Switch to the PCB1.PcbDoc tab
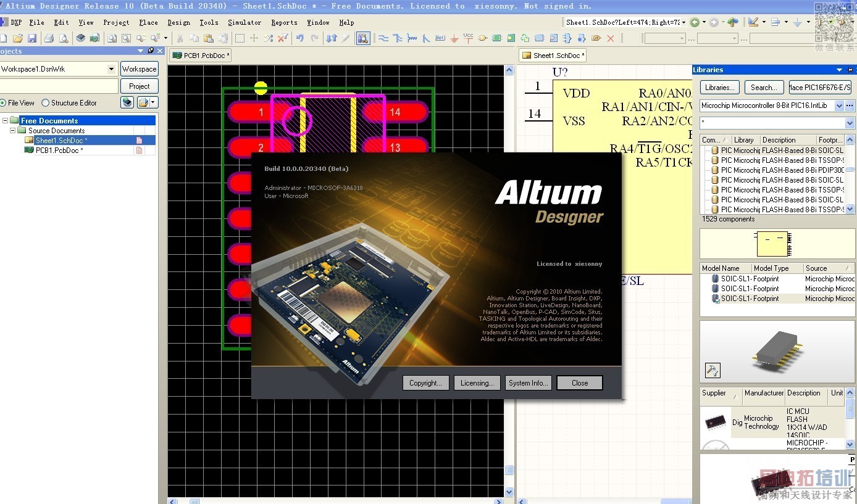This screenshot has height=504, width=857. tap(201, 56)
